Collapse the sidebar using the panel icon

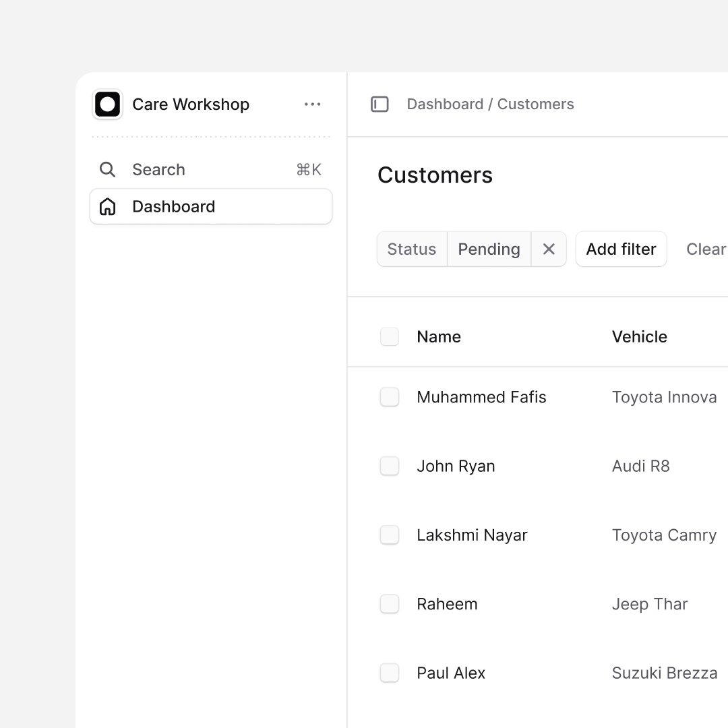[x=380, y=104]
